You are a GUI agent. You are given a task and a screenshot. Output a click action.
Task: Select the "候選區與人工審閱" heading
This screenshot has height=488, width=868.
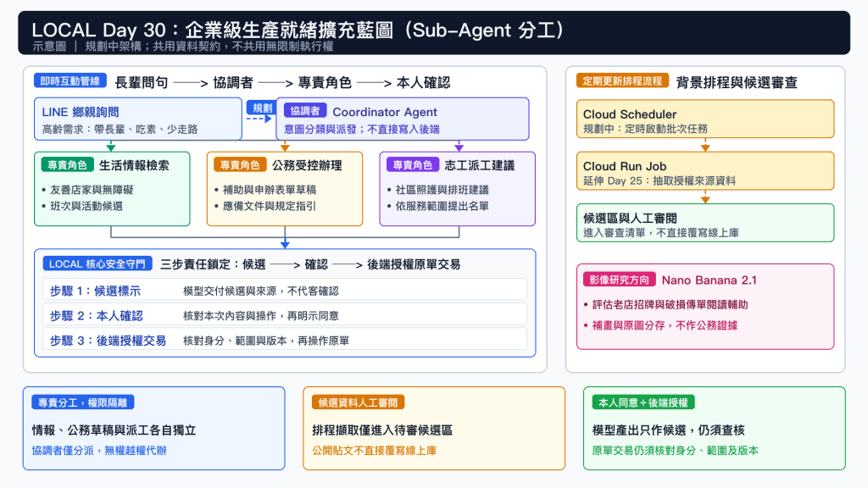click(x=630, y=219)
